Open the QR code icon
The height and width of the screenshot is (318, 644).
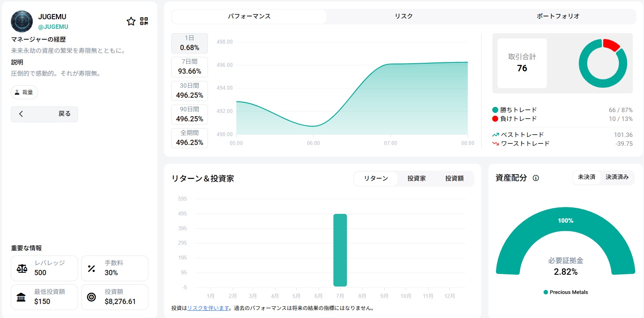(144, 21)
